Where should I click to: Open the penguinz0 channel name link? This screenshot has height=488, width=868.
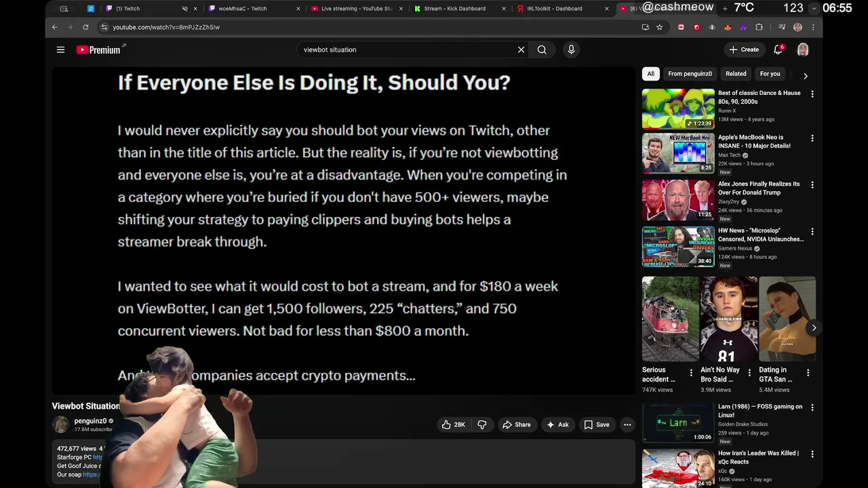pyautogui.click(x=90, y=421)
